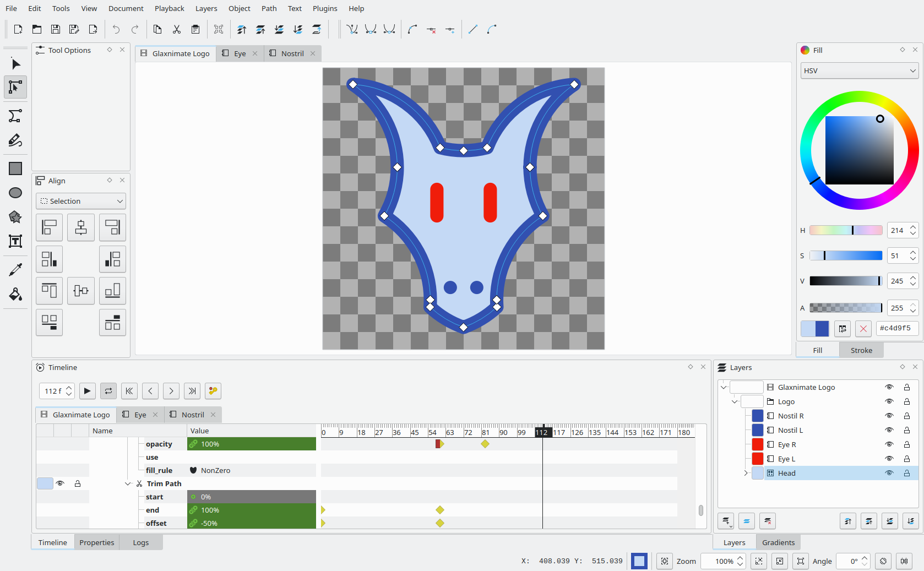Choose the color picker eyedropper tool
Viewport: 924px width, 571px height.
coord(15,269)
